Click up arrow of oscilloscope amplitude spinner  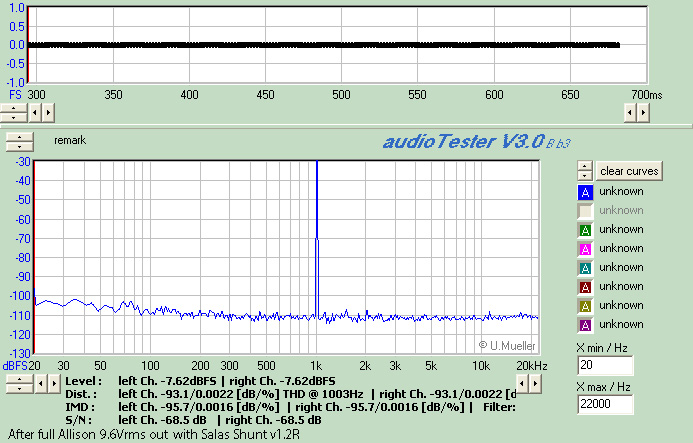pyautogui.click(x=13, y=108)
